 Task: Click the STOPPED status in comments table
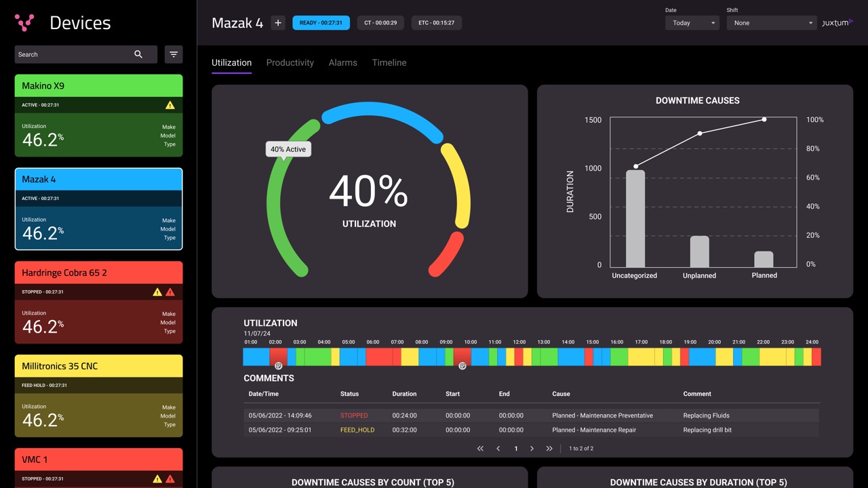354,415
